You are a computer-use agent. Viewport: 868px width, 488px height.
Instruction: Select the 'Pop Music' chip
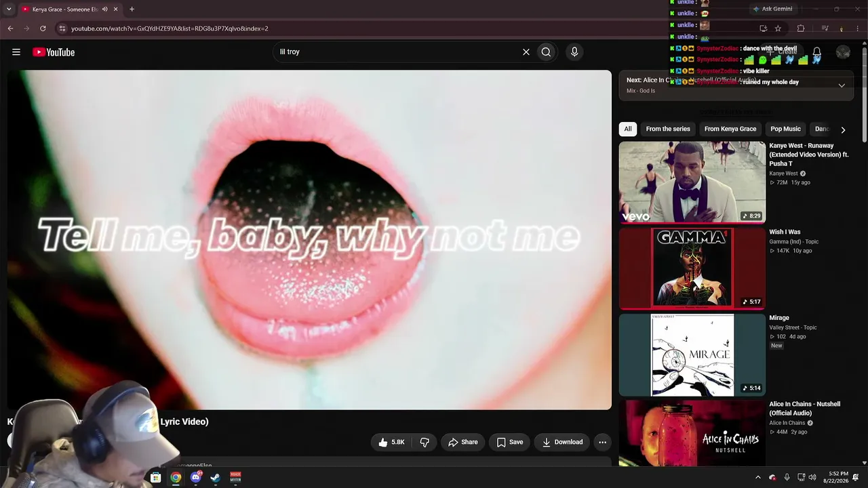click(x=785, y=129)
